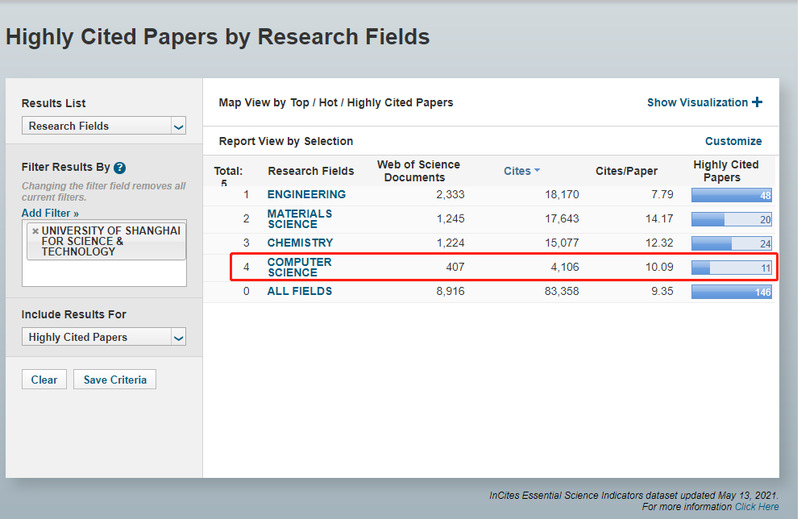
Task: Click inside the filter list box
Action: pyautogui.click(x=104, y=272)
